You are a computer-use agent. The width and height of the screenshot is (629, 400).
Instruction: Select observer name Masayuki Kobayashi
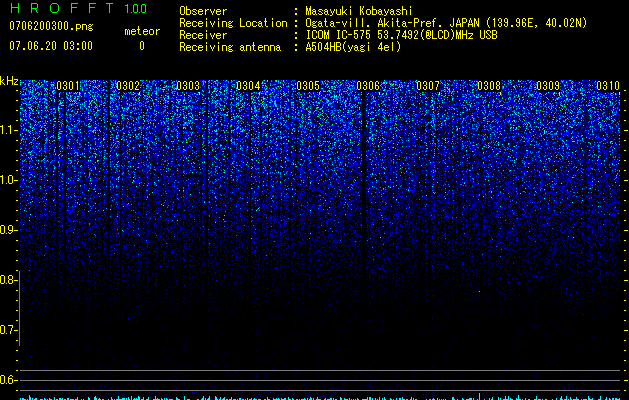359,11
